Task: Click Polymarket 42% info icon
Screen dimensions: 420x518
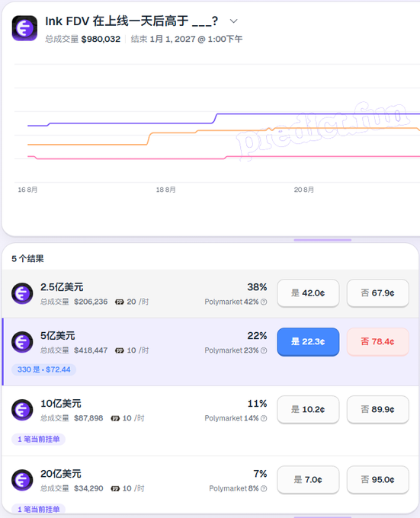Action: 264,302
